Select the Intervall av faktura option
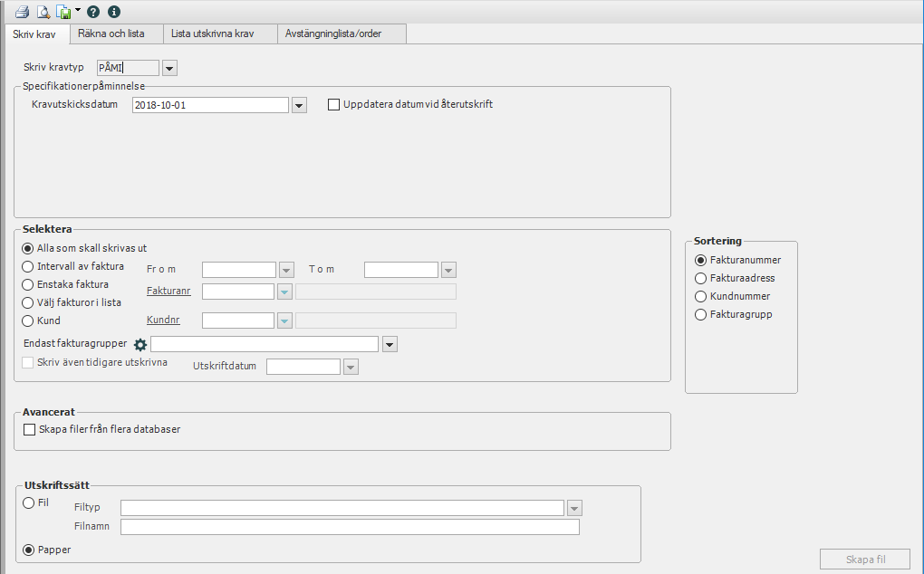This screenshot has height=574, width=924. pyautogui.click(x=28, y=267)
